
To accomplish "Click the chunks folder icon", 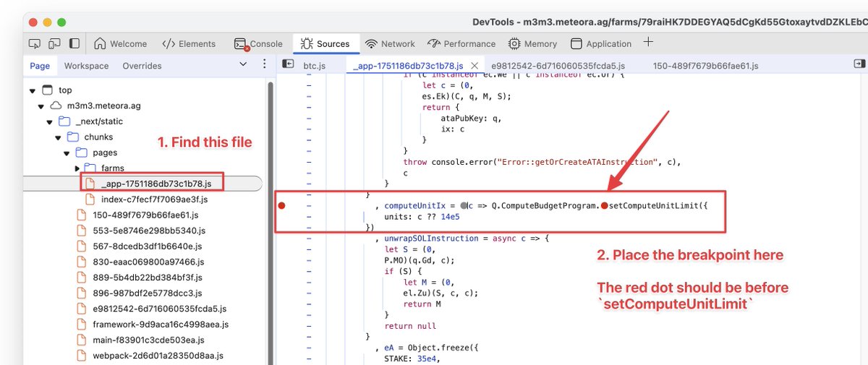I will 73,137.
